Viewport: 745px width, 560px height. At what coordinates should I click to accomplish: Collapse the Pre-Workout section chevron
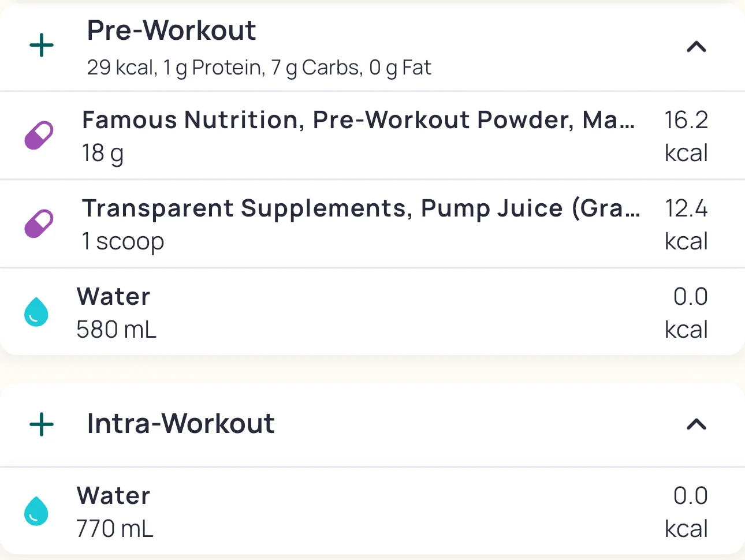click(x=696, y=47)
